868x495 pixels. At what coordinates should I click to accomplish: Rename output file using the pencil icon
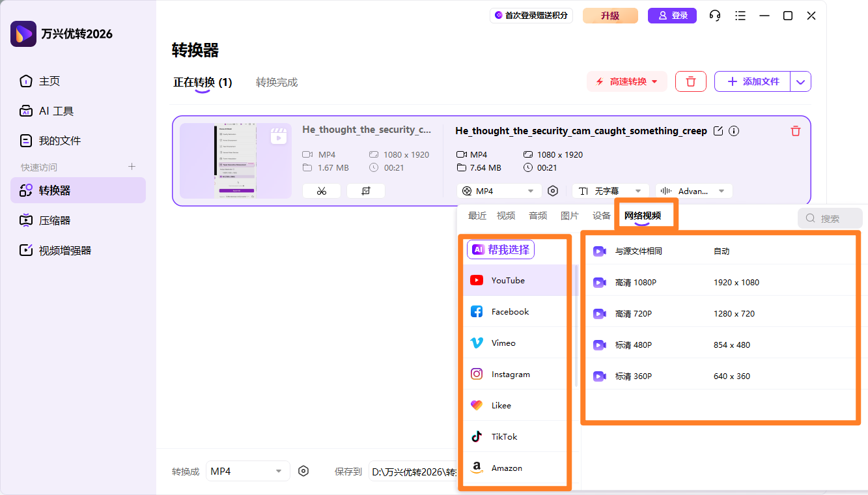coord(718,131)
